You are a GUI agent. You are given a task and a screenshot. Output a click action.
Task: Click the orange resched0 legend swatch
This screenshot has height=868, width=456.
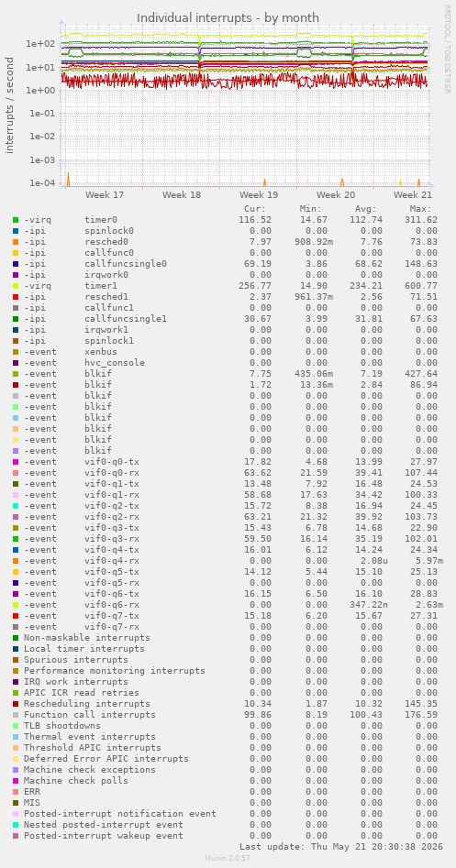tap(16, 242)
